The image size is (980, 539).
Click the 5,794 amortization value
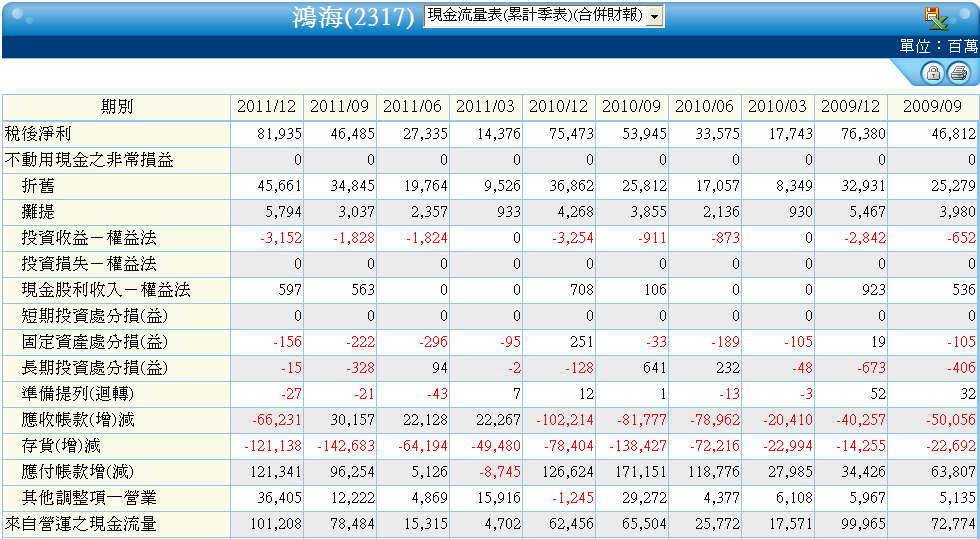click(x=284, y=212)
